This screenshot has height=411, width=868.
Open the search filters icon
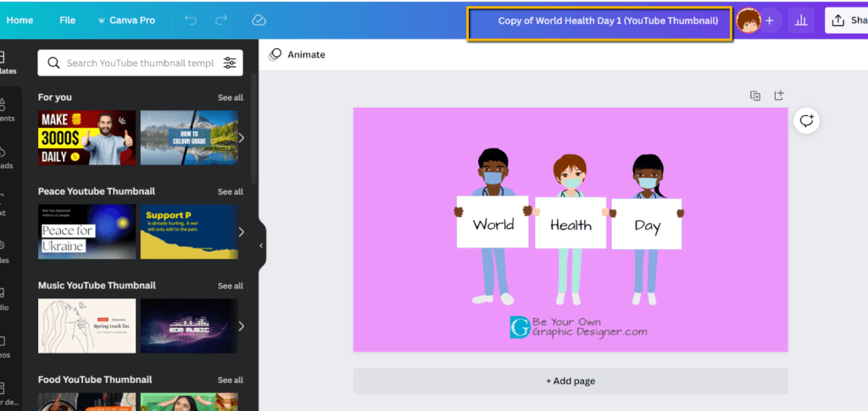point(230,63)
